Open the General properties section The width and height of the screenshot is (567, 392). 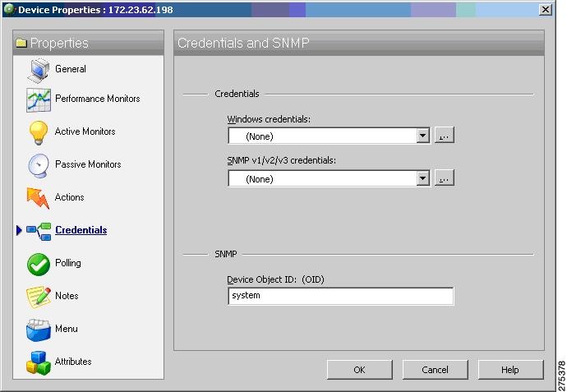(71, 69)
